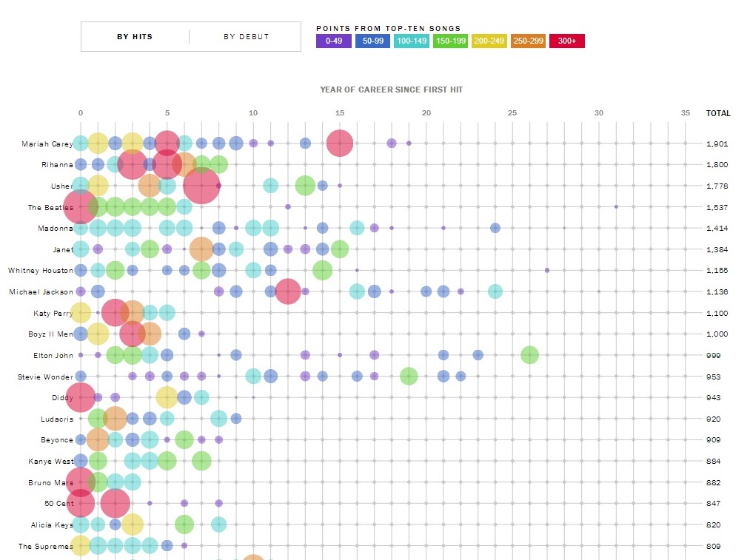Image resolution: width=750 pixels, height=560 pixels.
Task: Click the 50 Cent artist label
Action: pos(59,504)
